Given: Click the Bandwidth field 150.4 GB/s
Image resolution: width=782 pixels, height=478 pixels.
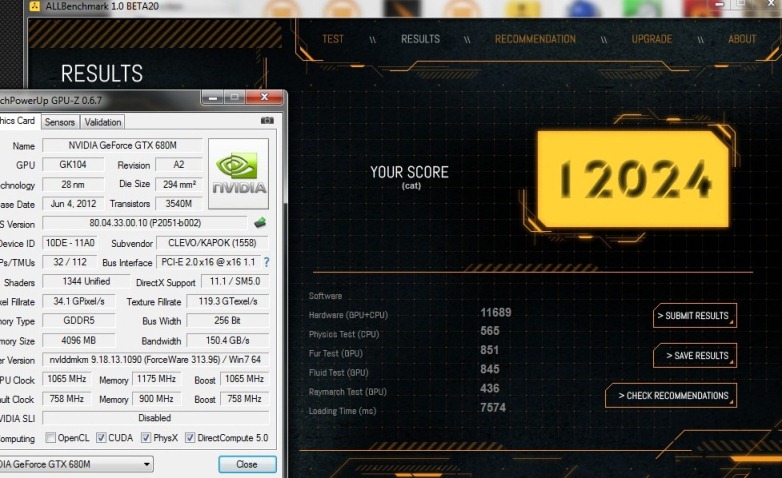Looking at the screenshot, I should 227,340.
